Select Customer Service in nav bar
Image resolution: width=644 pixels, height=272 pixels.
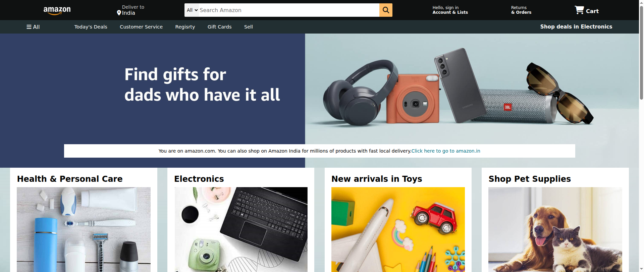tap(141, 27)
